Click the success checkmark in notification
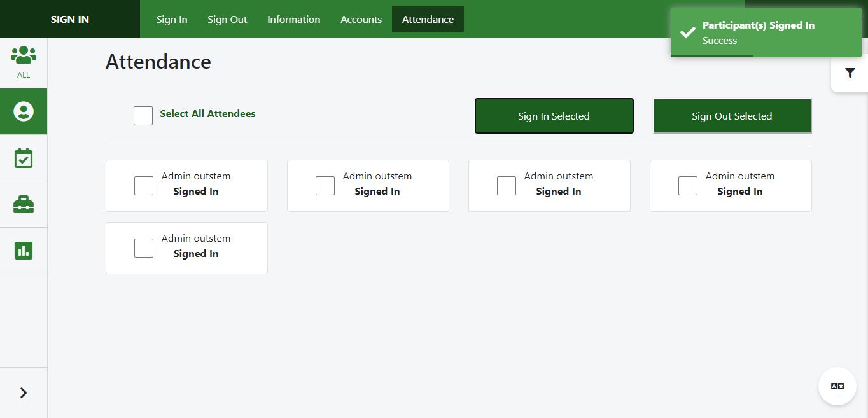 tap(687, 32)
